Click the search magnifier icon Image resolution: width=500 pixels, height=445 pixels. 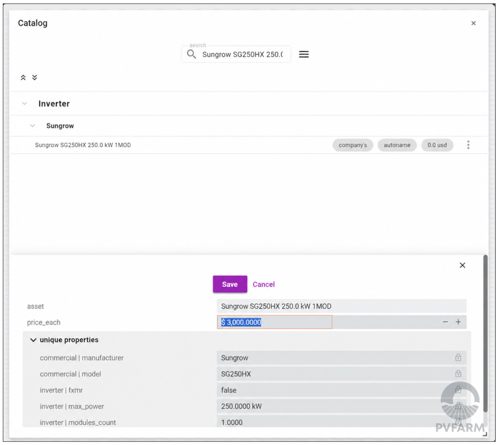[x=191, y=54]
